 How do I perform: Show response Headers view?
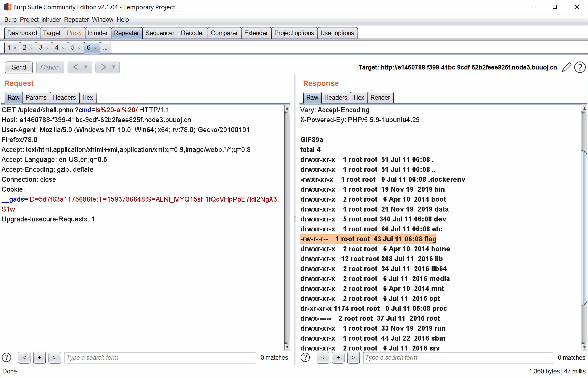pyautogui.click(x=336, y=97)
